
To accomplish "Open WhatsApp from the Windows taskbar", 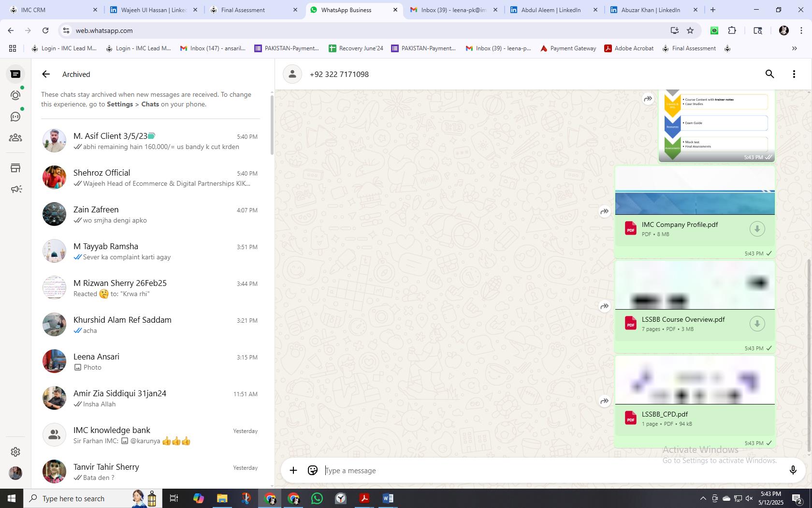I will click(317, 498).
